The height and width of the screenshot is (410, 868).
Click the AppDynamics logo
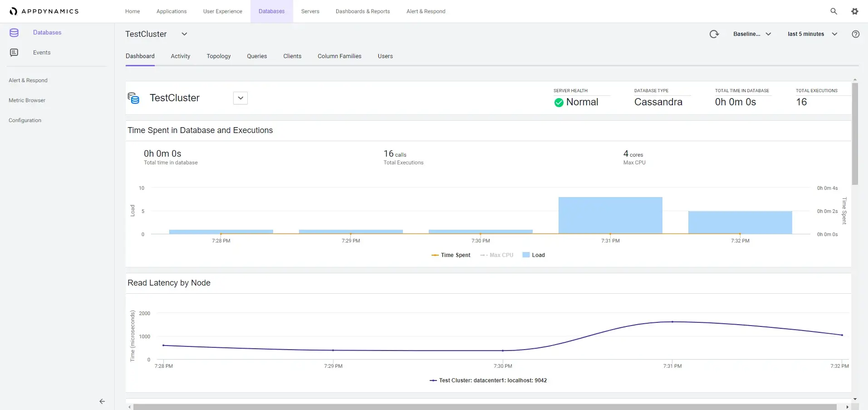44,11
